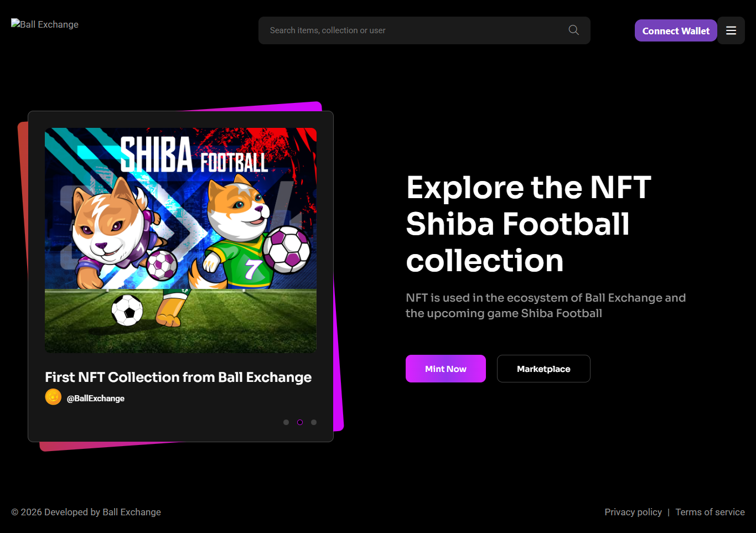Viewport: 756px width, 533px height.
Task: Click the magnifier search icon
Action: (x=573, y=30)
